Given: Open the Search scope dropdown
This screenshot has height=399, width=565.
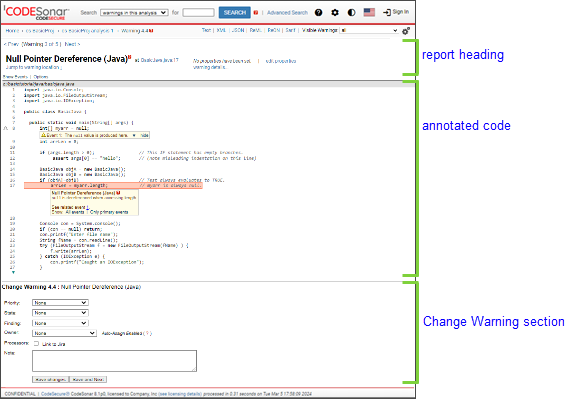Looking at the screenshot, I should [134, 13].
